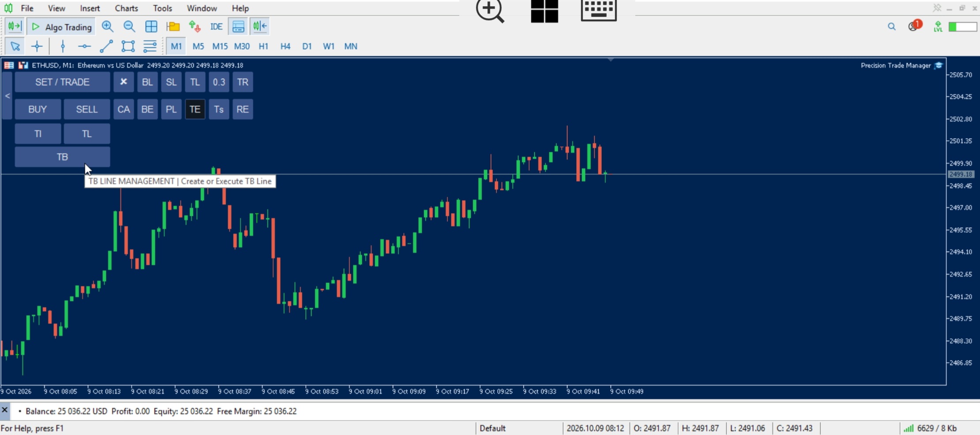
Task: Click the Zoom In magnifier icon
Action: 107,26
